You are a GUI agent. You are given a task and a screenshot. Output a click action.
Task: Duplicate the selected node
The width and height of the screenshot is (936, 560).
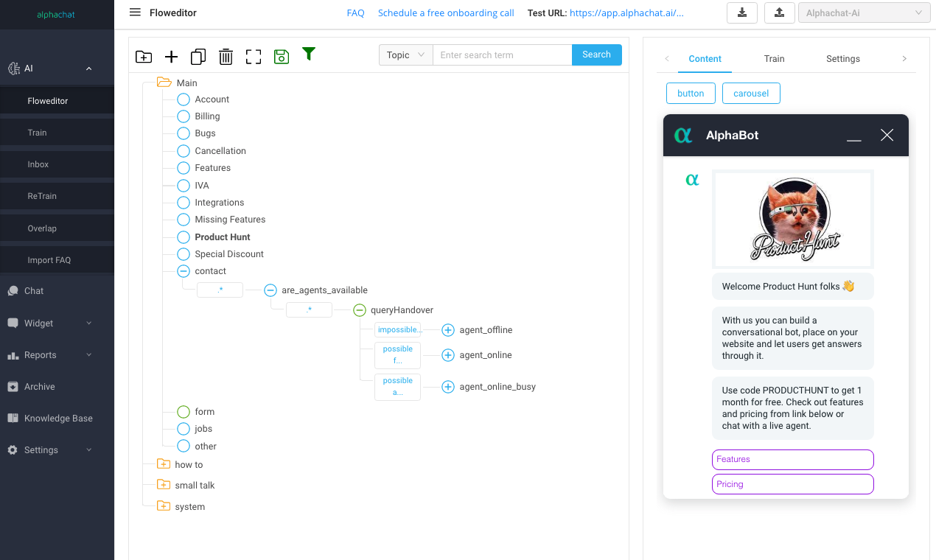pyautogui.click(x=198, y=56)
